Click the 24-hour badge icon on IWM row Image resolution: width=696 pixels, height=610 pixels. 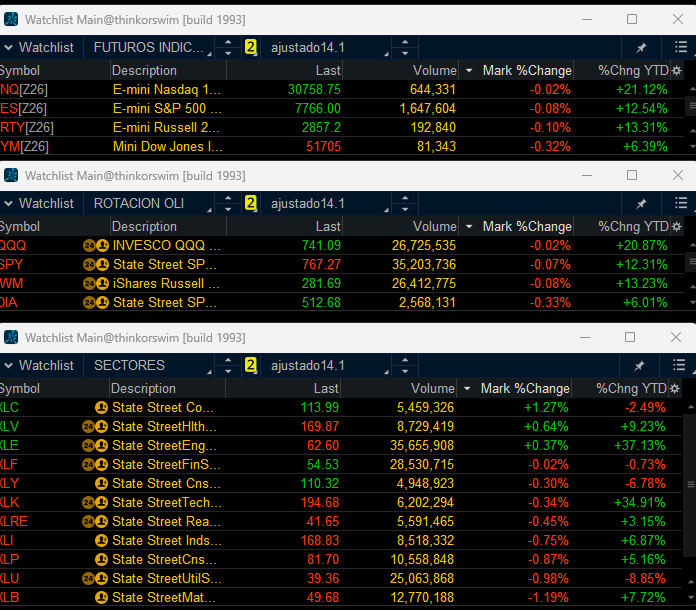[89, 284]
